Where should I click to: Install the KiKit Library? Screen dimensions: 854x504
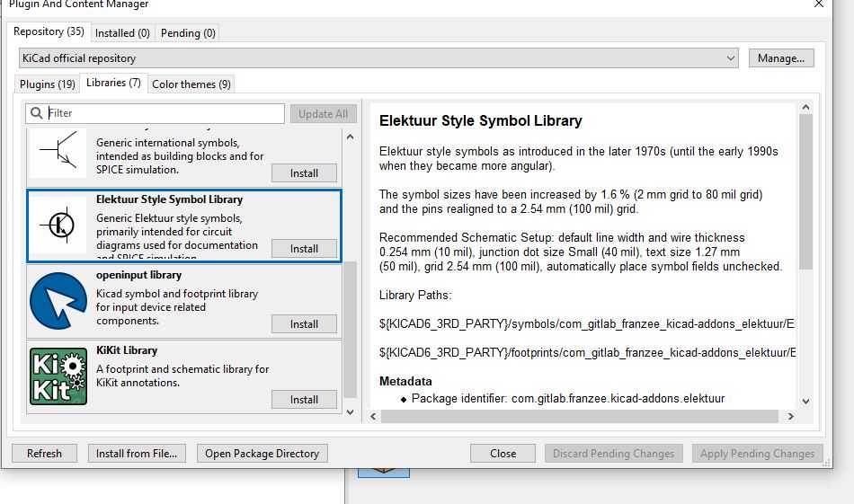[x=304, y=400]
